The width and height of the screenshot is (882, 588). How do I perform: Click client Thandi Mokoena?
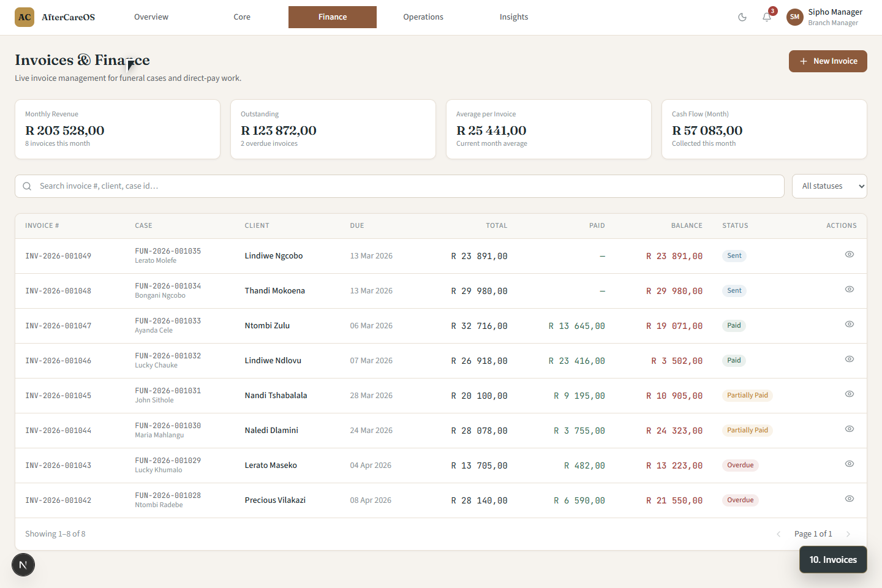275,291
